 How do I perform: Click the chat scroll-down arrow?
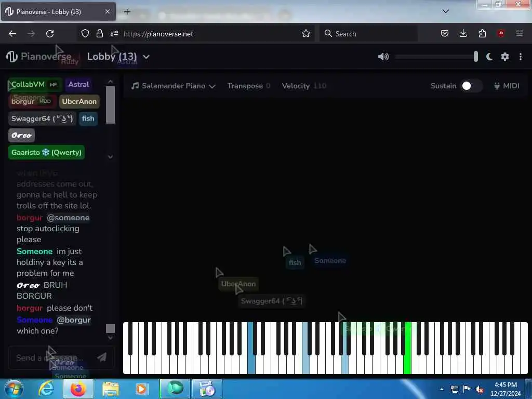tap(110, 338)
